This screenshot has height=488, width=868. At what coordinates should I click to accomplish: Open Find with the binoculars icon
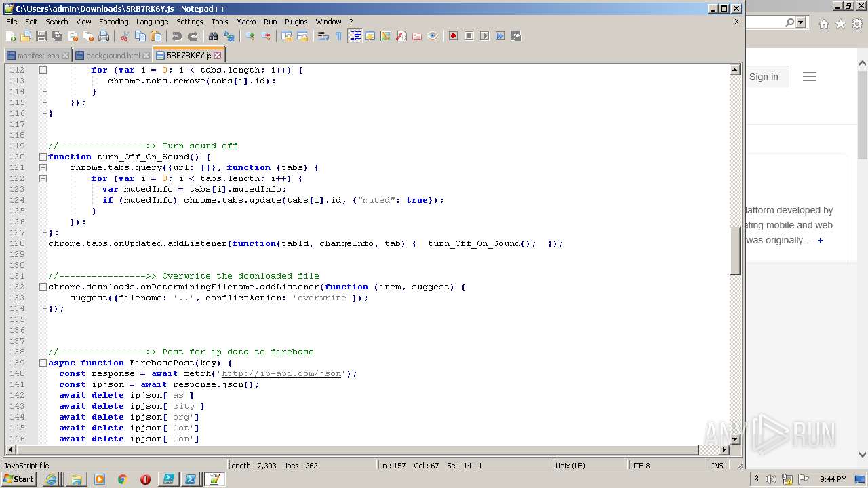[214, 36]
